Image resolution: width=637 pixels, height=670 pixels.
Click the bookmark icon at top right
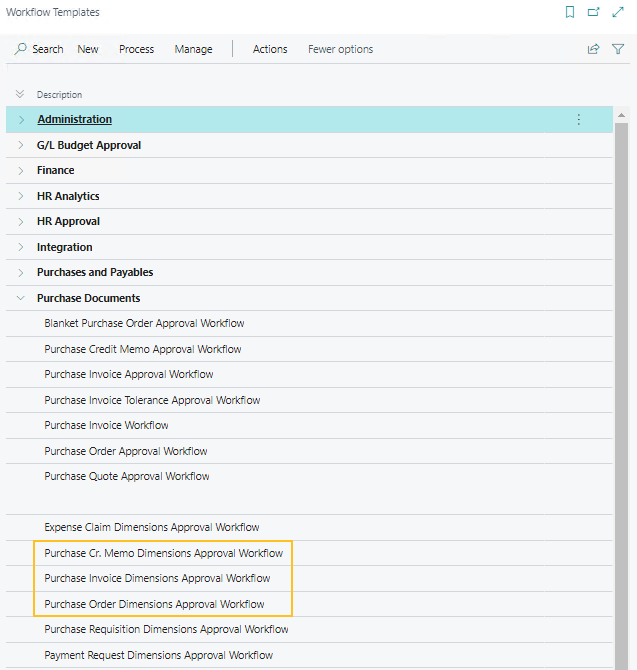click(570, 12)
